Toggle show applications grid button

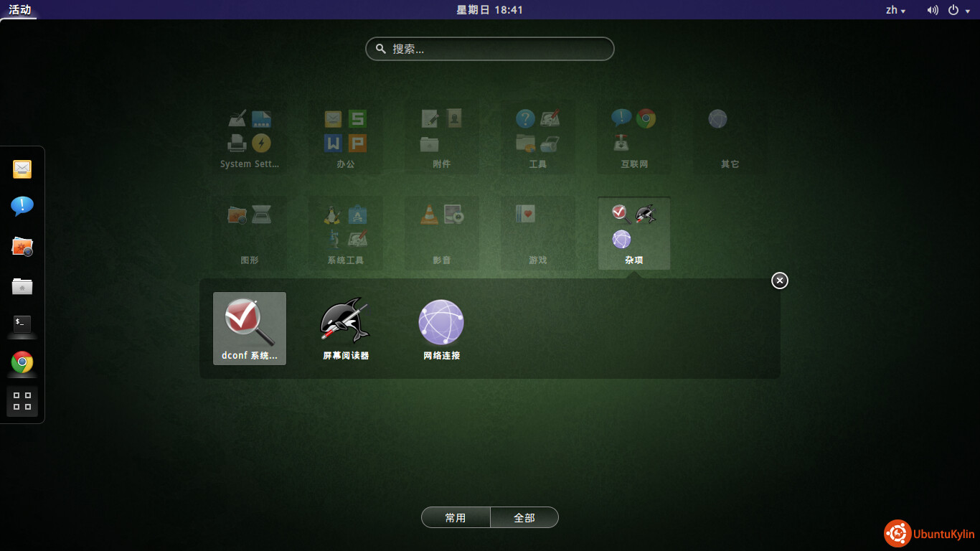(x=22, y=401)
